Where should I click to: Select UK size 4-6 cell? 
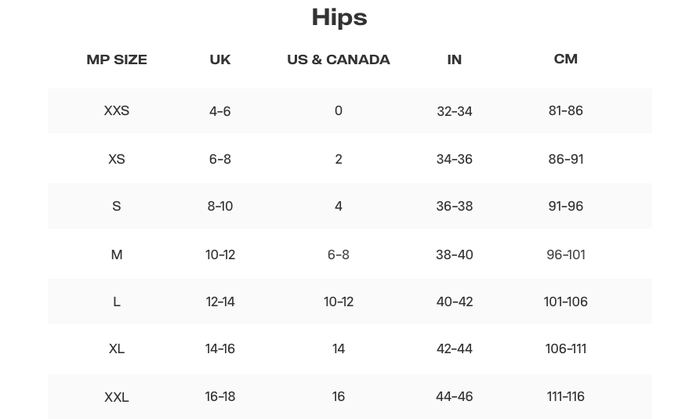coord(220,111)
